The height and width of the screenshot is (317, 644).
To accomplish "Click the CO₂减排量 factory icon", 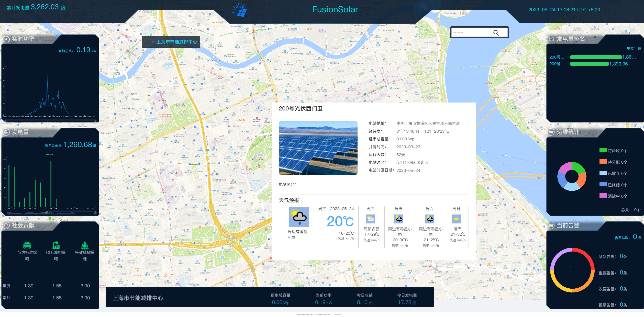I will click(x=56, y=245).
